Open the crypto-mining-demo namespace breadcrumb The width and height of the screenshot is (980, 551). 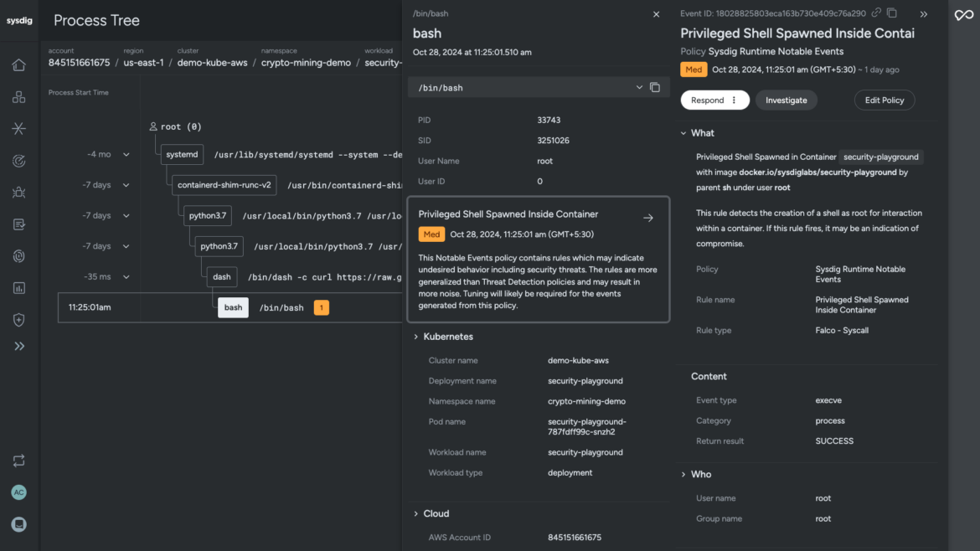307,63
